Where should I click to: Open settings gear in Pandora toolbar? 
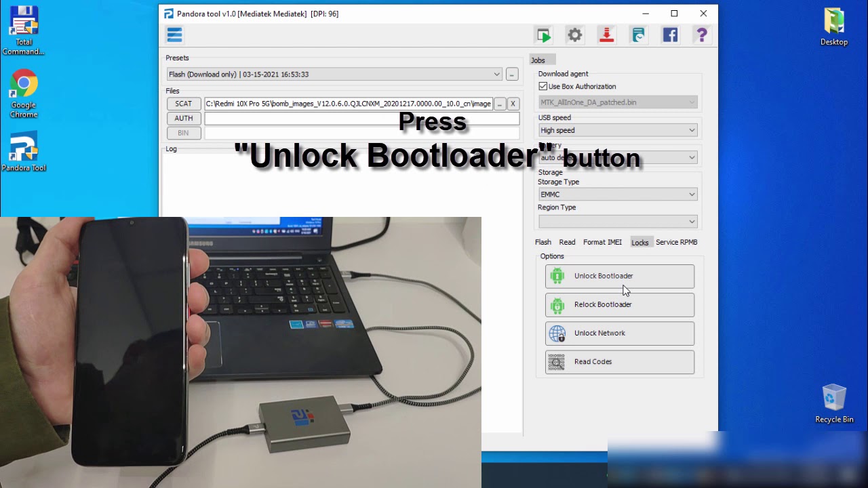tap(575, 35)
